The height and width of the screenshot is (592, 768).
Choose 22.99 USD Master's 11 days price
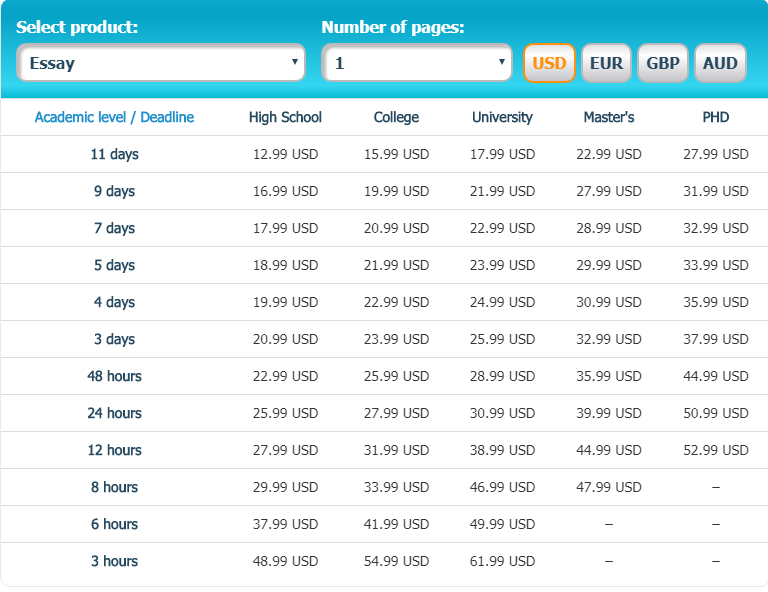click(x=609, y=154)
